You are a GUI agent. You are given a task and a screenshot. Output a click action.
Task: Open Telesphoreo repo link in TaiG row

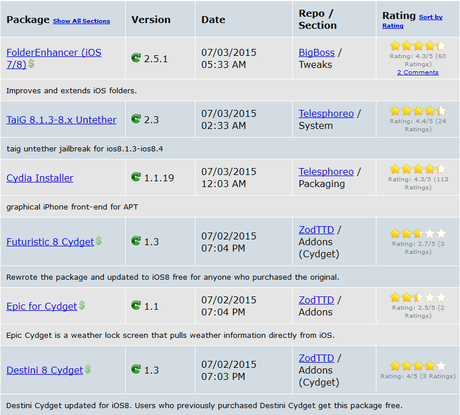click(x=326, y=114)
